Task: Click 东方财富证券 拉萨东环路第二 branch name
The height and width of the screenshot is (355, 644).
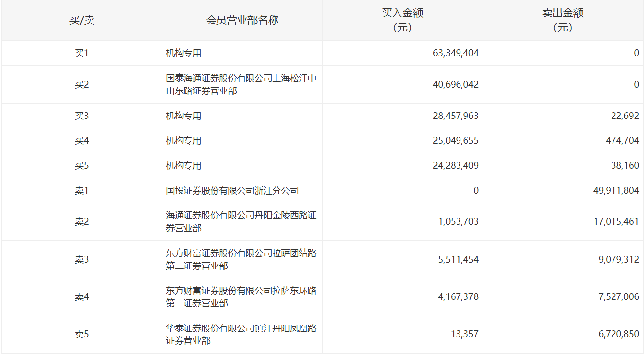Action: (x=241, y=297)
